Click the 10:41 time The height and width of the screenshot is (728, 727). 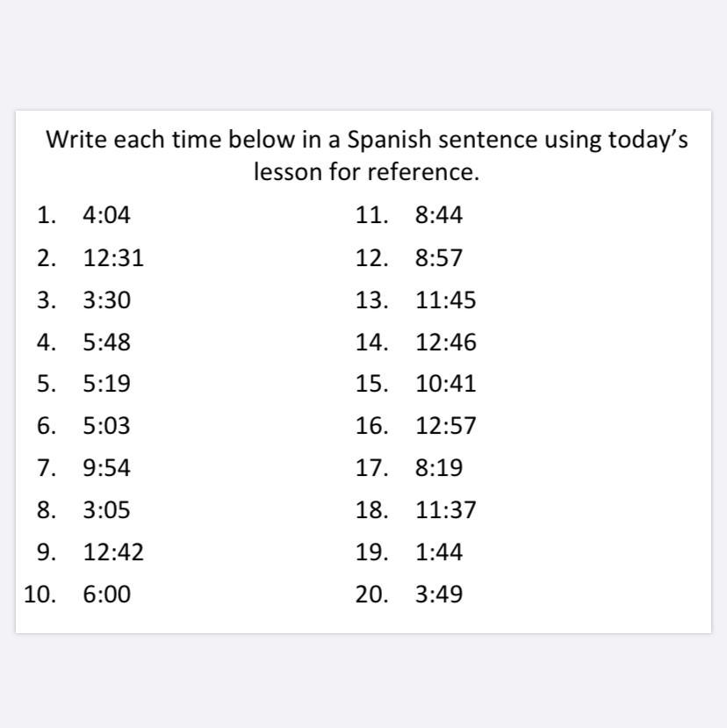point(446,384)
